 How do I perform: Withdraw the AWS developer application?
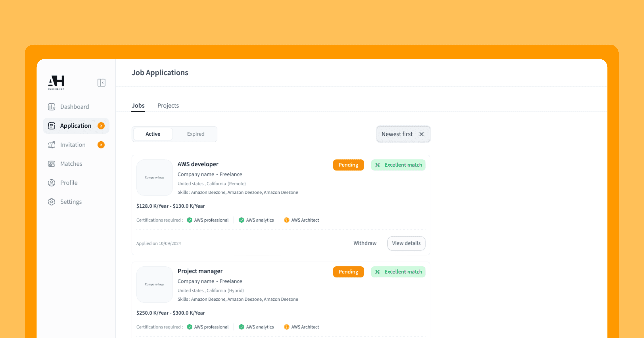365,243
